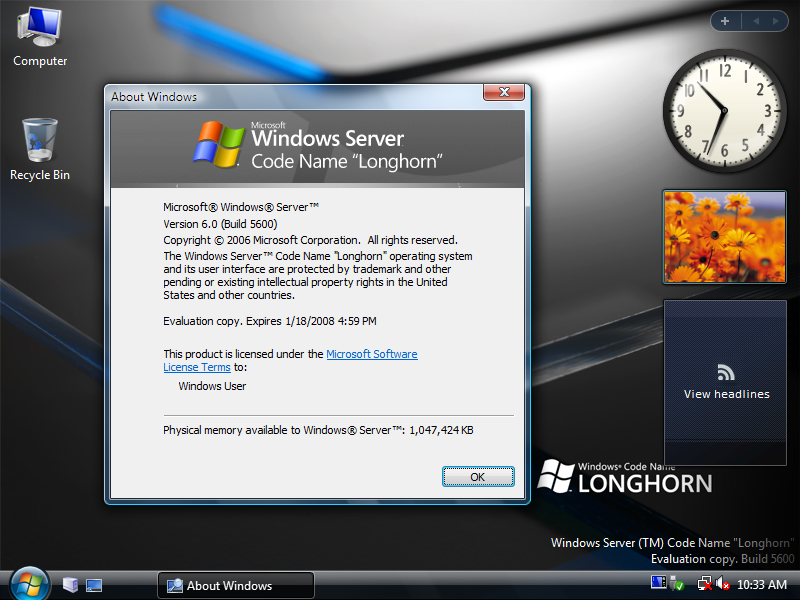Click the sidebar add gadget plus button
Screen dimensions: 800x600
click(x=724, y=21)
